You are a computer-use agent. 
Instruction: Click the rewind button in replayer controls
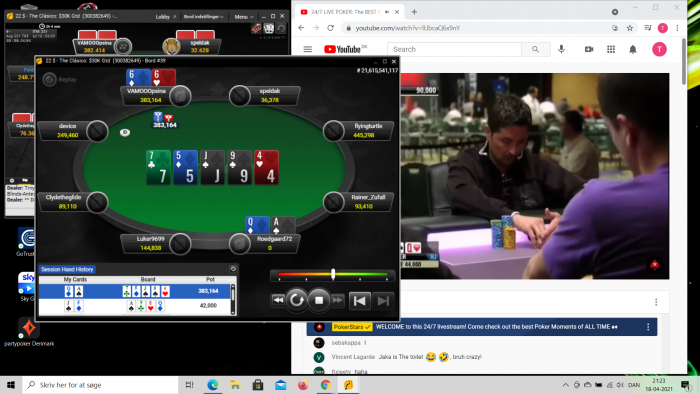[278, 300]
